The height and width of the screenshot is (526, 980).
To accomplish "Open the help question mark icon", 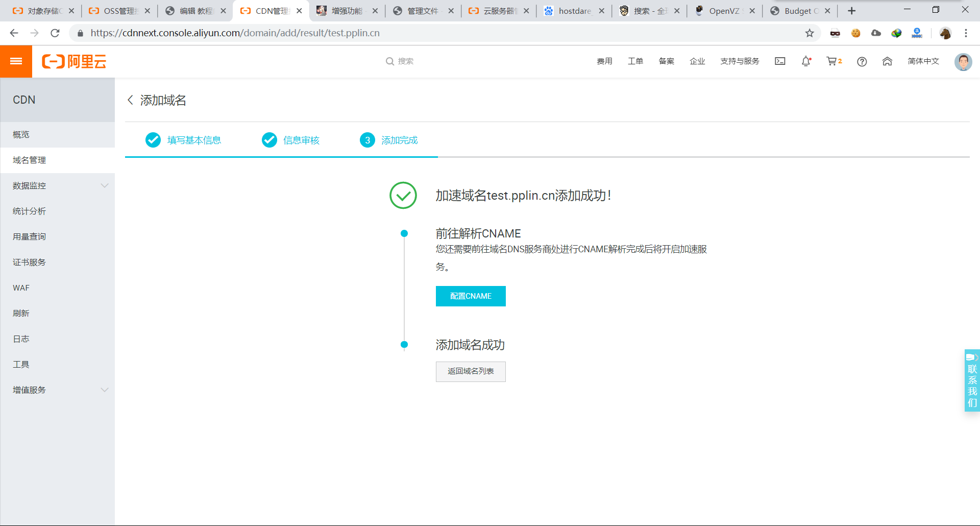I will [x=862, y=61].
